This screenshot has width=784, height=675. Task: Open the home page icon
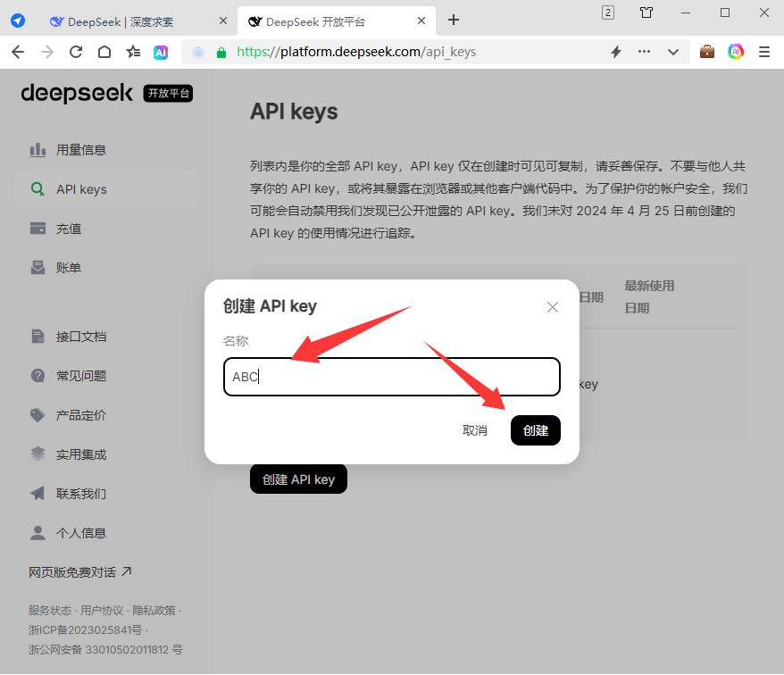pos(104,52)
